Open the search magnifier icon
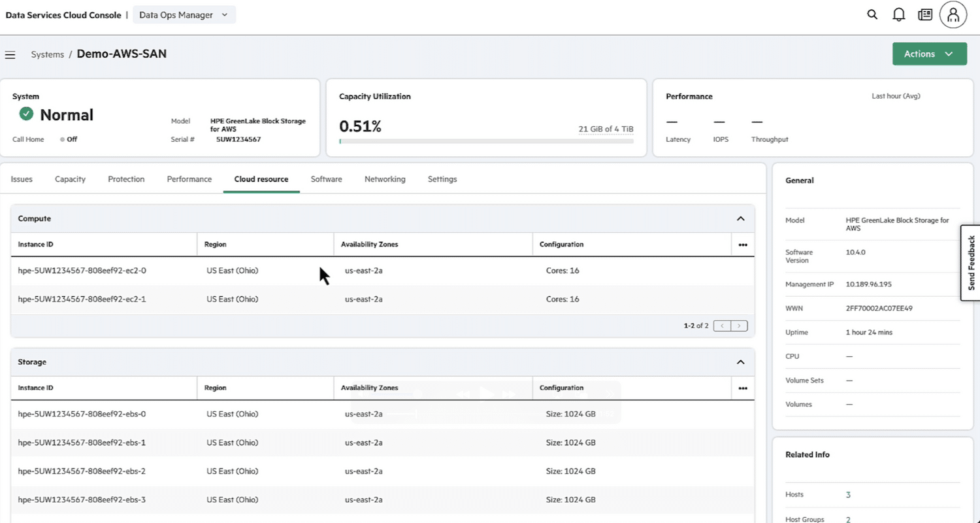The width and height of the screenshot is (980, 523). [872, 14]
